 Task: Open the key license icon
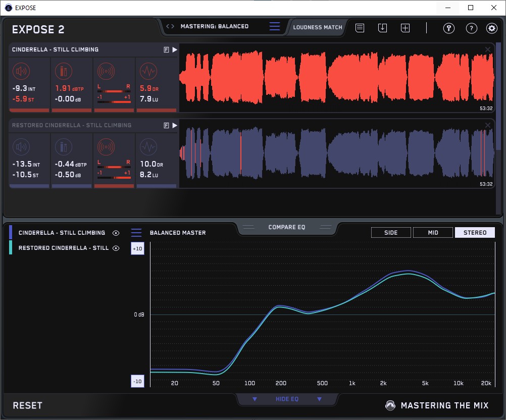448,28
